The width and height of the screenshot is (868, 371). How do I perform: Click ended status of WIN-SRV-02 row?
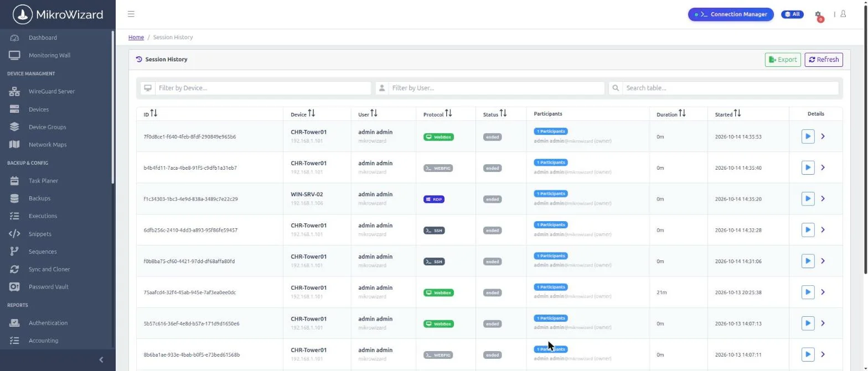point(492,199)
